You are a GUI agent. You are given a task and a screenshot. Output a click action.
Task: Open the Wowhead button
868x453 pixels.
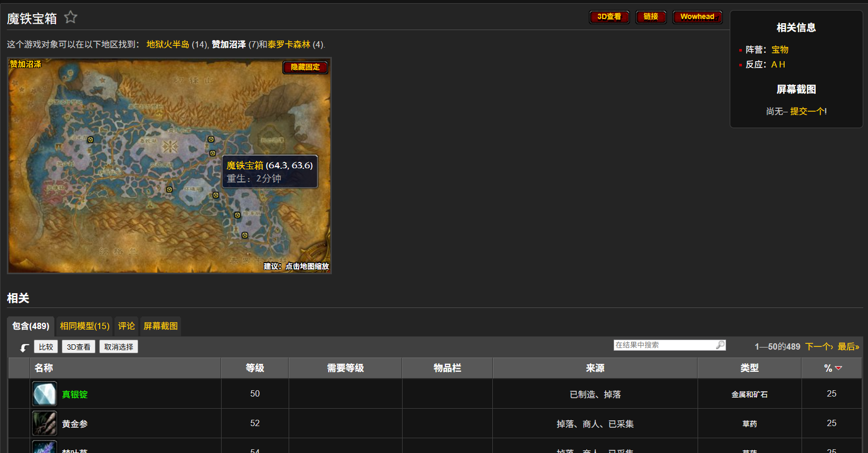697,17
